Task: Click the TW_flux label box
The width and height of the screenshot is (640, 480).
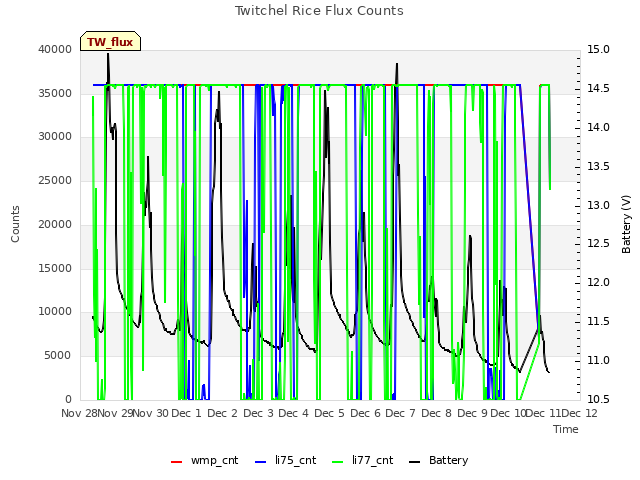Action: [x=110, y=41]
